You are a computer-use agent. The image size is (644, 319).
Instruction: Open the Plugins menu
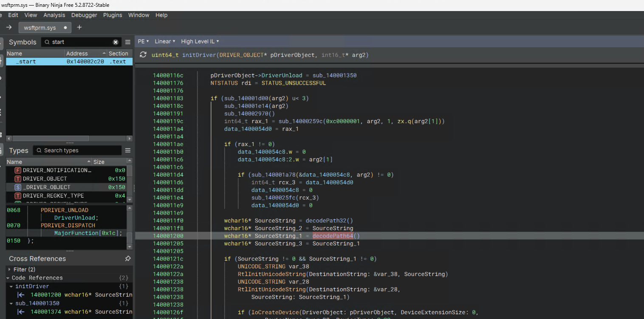113,15
